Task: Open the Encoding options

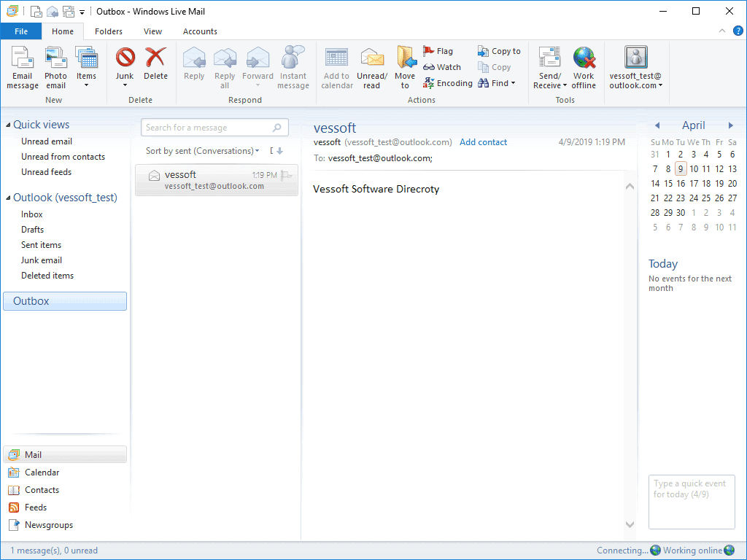Action: pos(448,83)
